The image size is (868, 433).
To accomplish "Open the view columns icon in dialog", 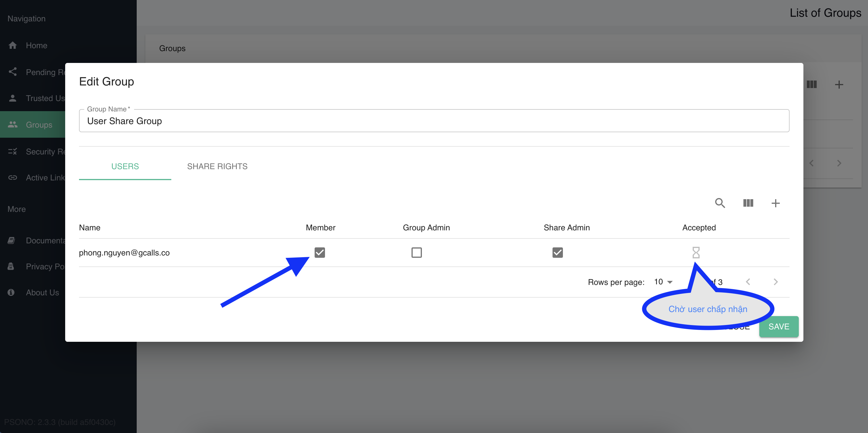I will click(748, 203).
